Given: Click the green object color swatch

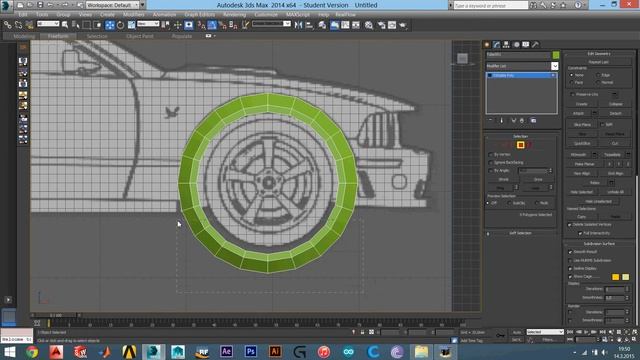Looking at the screenshot, I should (556, 55).
